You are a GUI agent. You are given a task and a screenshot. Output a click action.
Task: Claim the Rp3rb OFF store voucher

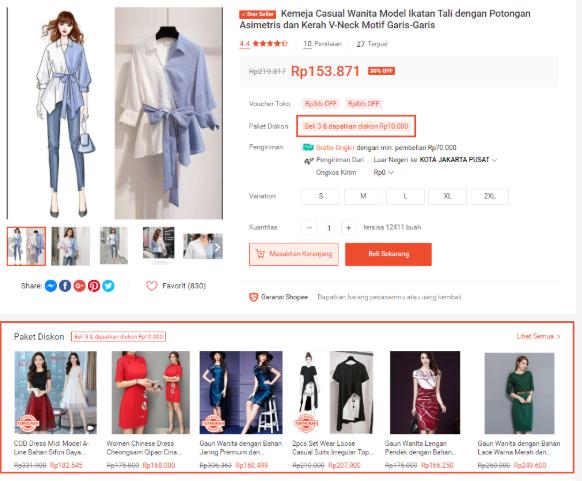[x=321, y=104]
